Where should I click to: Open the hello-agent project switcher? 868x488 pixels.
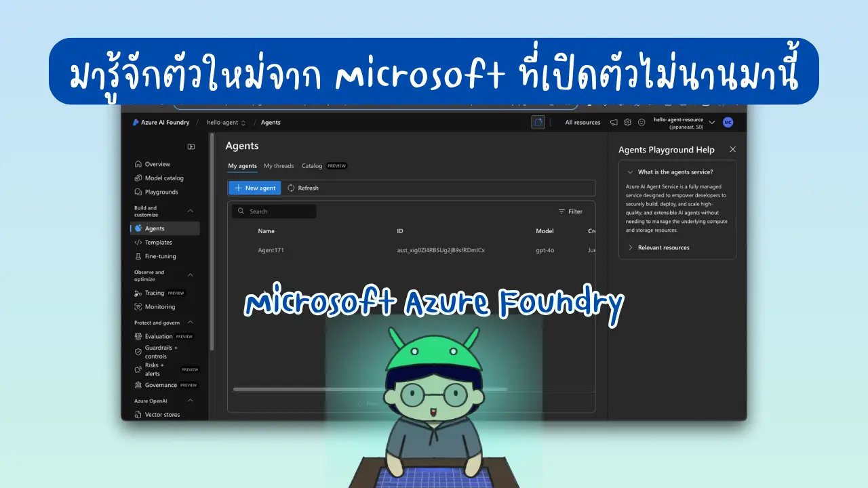tap(226, 123)
